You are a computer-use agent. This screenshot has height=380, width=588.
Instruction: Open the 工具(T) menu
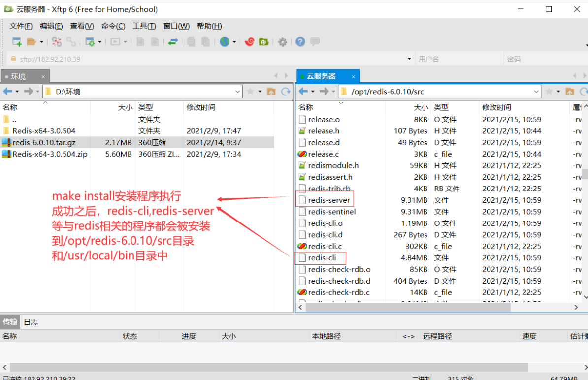tap(144, 26)
